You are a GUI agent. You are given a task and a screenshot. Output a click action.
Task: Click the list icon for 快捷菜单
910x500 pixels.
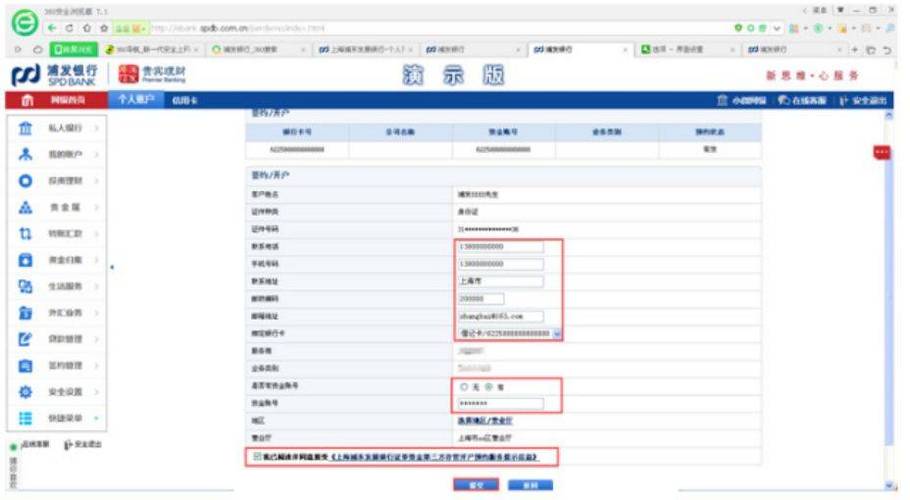(25, 418)
